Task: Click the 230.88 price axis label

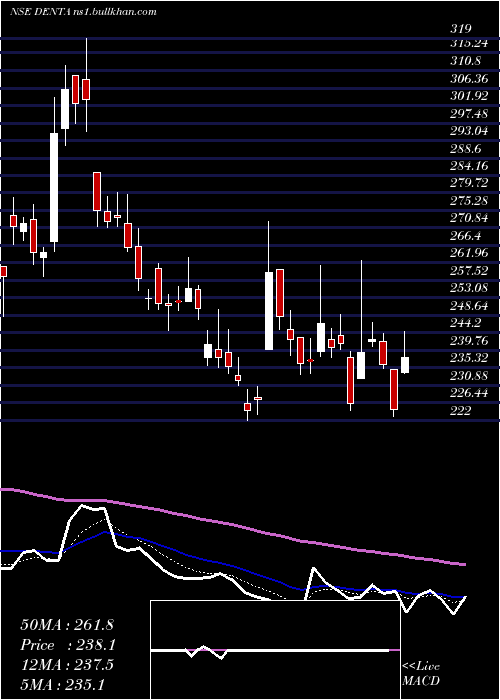Action: coord(469,376)
